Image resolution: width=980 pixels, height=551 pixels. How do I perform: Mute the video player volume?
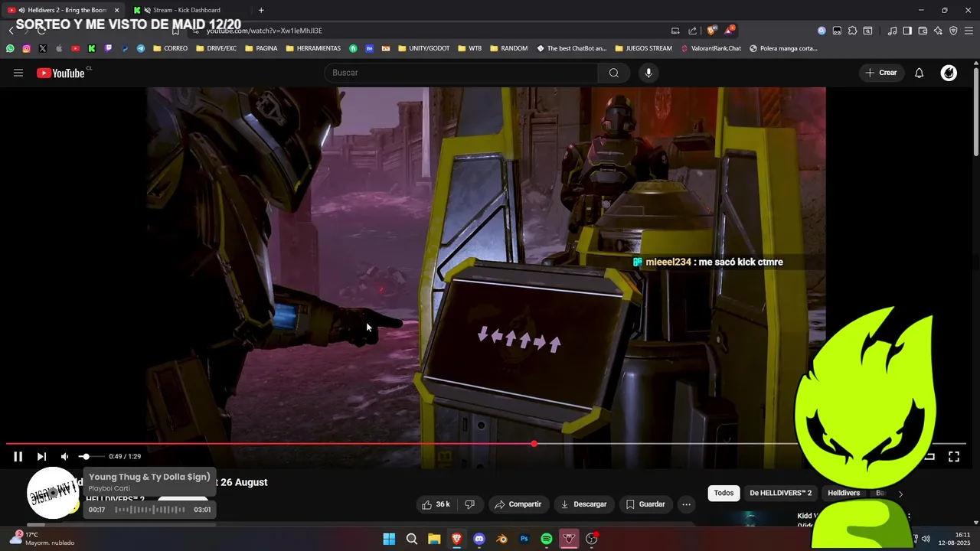(64, 456)
